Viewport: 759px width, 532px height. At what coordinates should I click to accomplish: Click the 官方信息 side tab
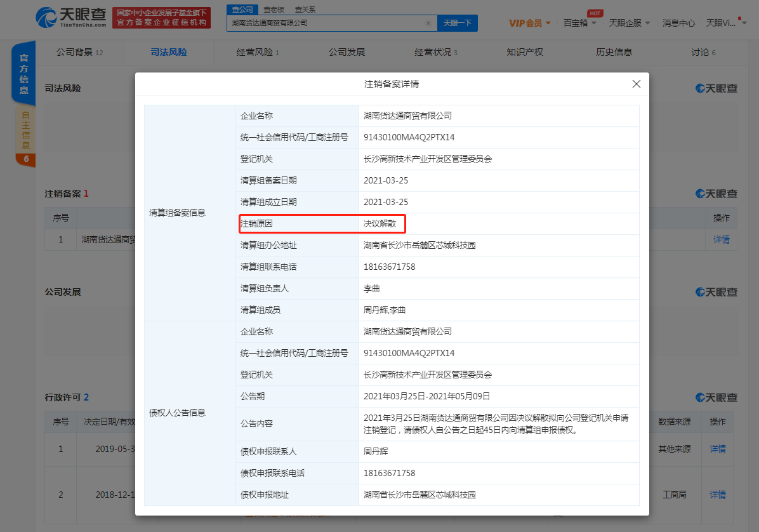pyautogui.click(x=23, y=73)
